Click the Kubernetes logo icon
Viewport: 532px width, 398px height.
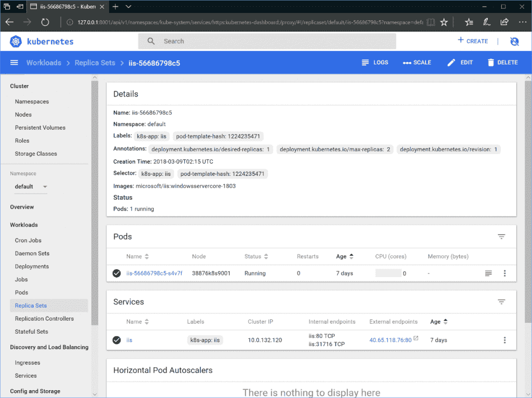[16, 42]
